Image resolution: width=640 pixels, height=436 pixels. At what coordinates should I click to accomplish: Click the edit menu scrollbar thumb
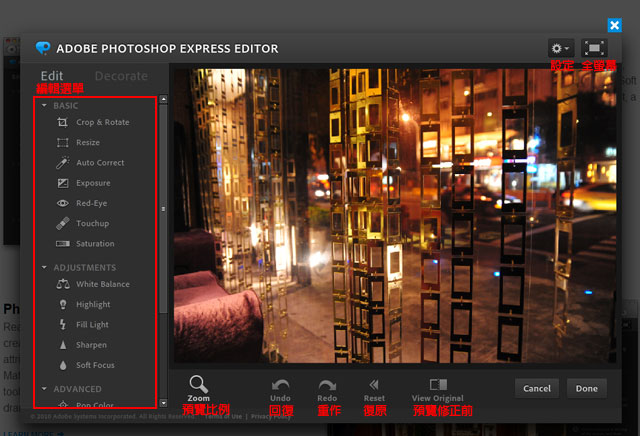click(x=163, y=209)
